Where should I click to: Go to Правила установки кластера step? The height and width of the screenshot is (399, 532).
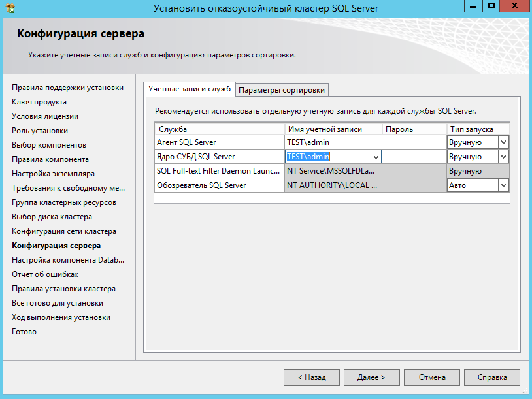pyautogui.click(x=63, y=289)
